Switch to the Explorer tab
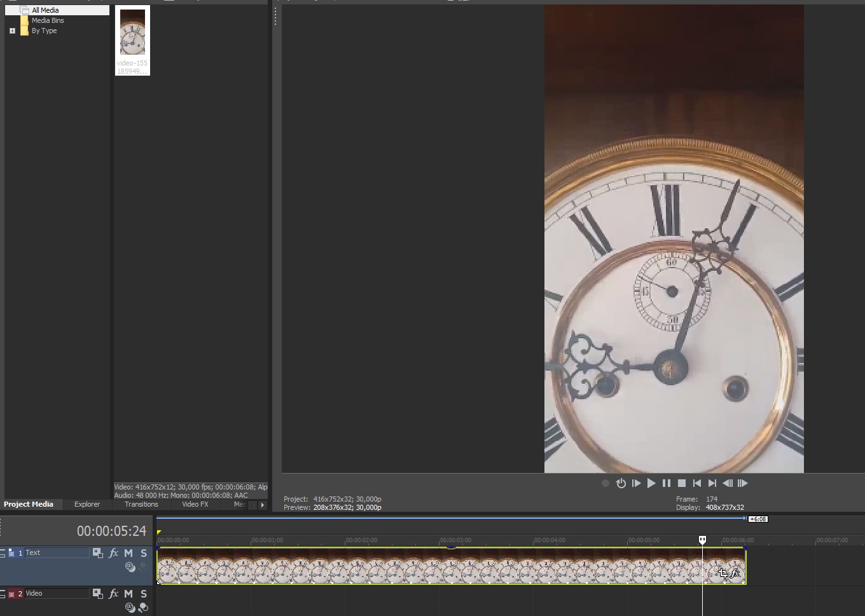Viewport: 865px width, 616px height. (87, 504)
